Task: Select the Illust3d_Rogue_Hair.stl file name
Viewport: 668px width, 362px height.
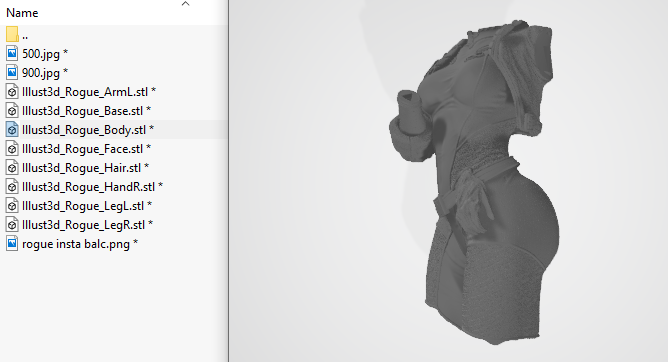Action: coord(85,168)
